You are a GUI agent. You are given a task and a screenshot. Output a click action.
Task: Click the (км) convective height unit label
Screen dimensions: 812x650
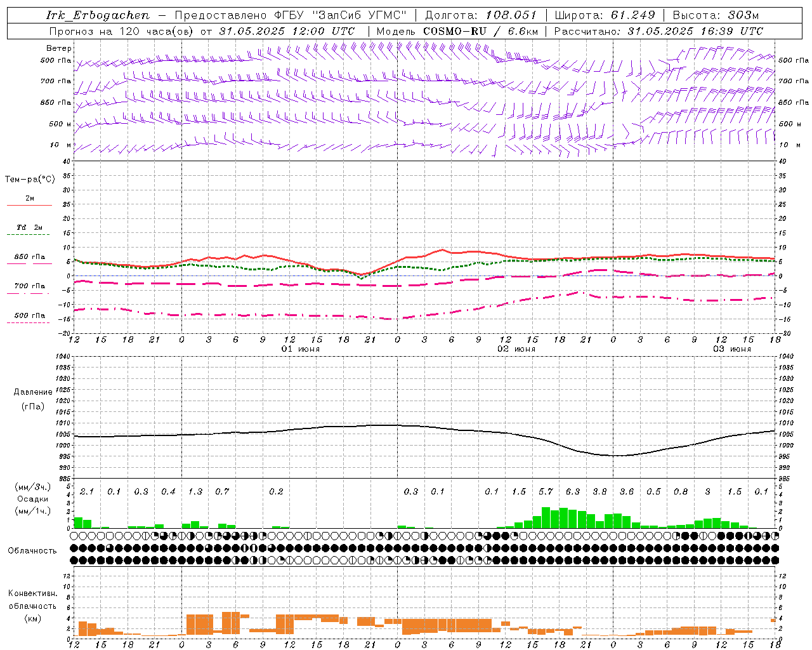[x=32, y=618]
